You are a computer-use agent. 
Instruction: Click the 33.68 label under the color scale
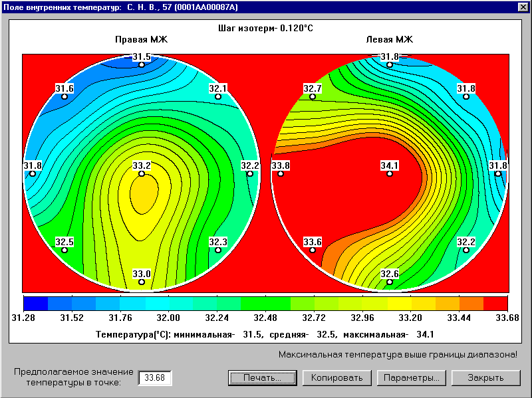507,318
